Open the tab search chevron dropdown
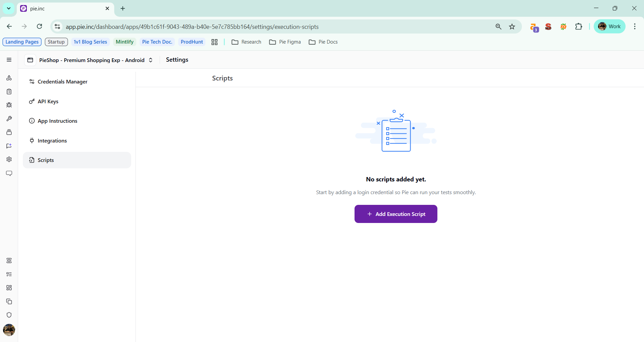Screen dimensions: 644x342 tap(8, 8)
